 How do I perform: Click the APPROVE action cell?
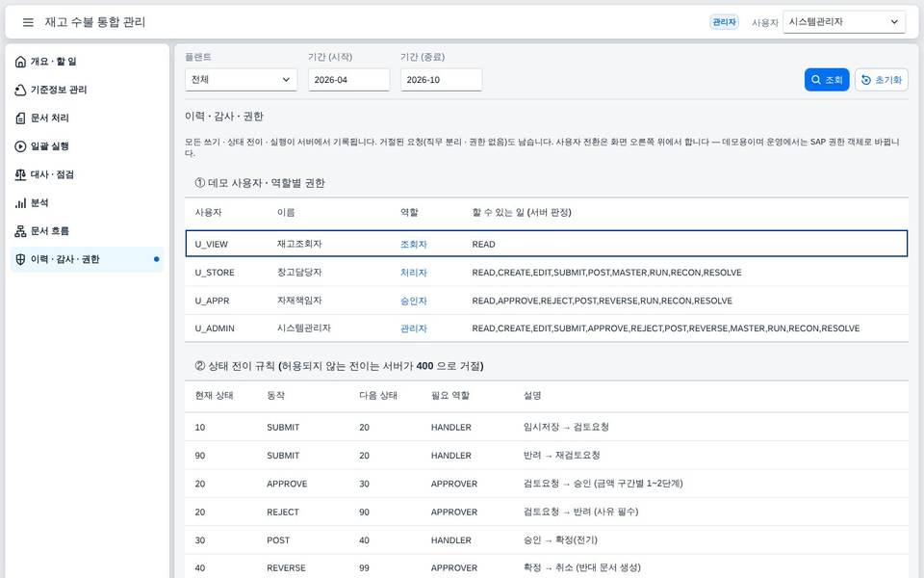pos(287,484)
